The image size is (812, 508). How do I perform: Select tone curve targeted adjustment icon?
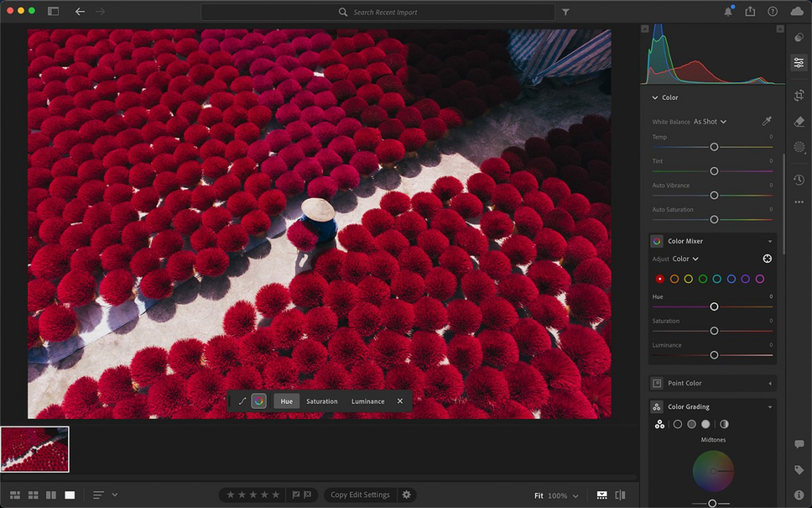[x=242, y=401]
